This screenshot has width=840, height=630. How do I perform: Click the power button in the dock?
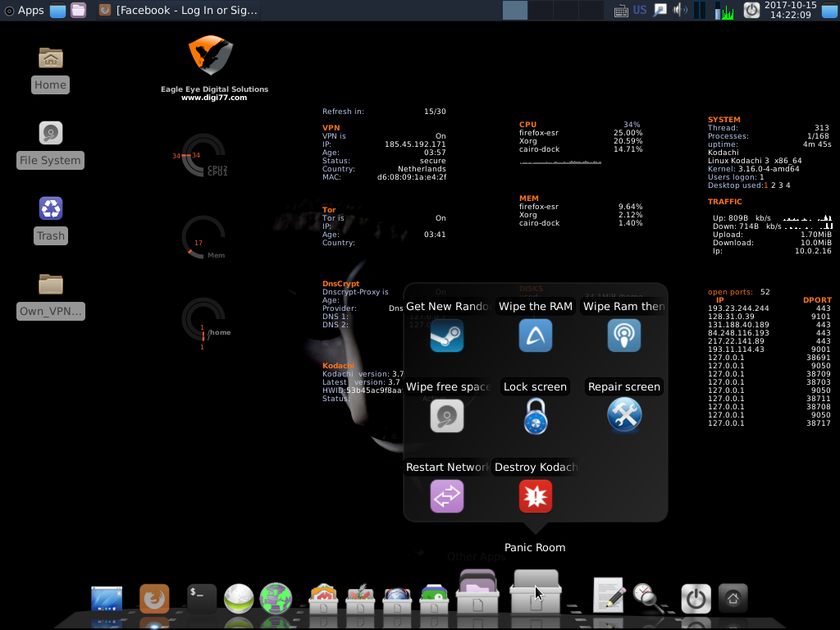pyautogui.click(x=696, y=598)
